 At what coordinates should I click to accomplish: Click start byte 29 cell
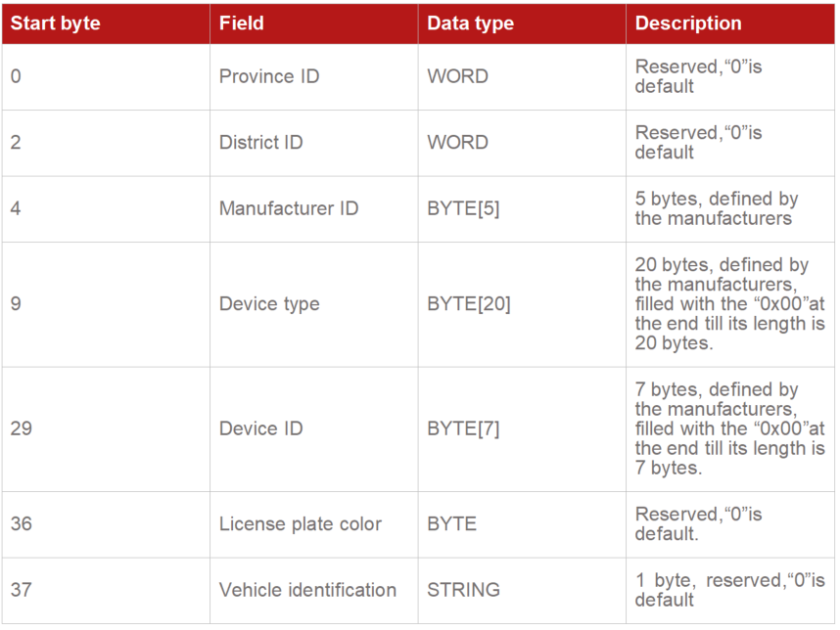21,428
